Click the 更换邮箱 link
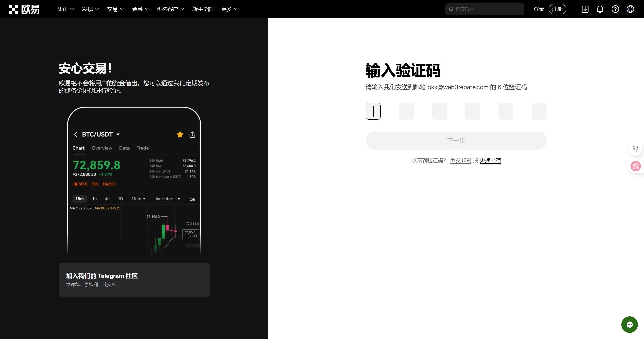This screenshot has width=644, height=339. [x=490, y=160]
